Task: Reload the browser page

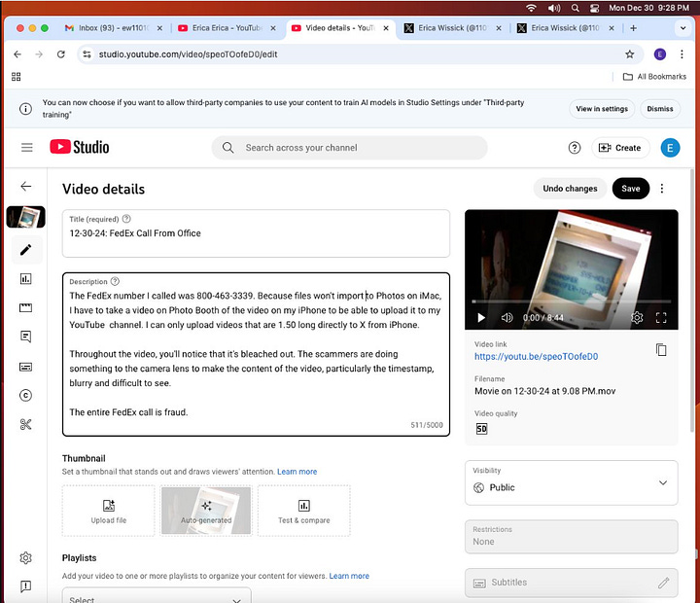Action: click(61, 54)
